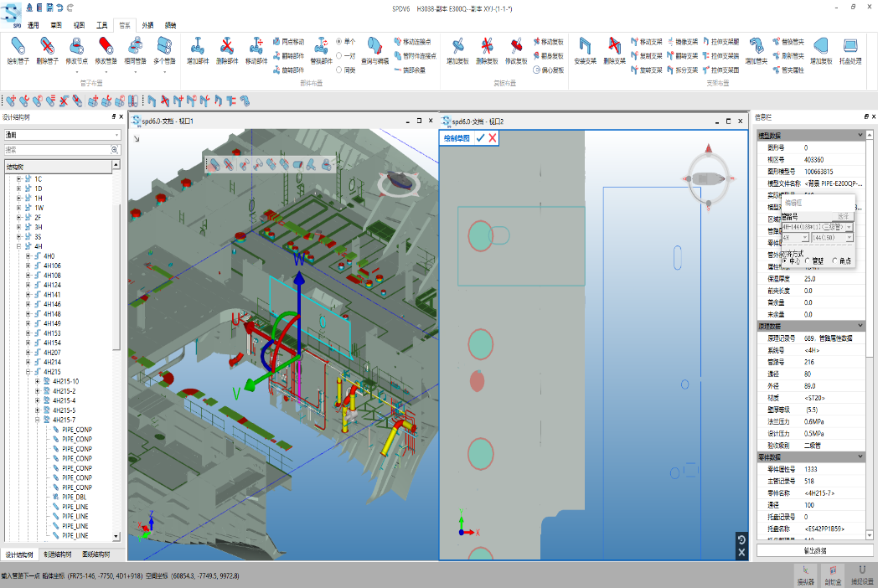The width and height of the screenshot is (878, 588).
Task: Open the 托盘处理 tray processing tool
Action: [x=851, y=49]
